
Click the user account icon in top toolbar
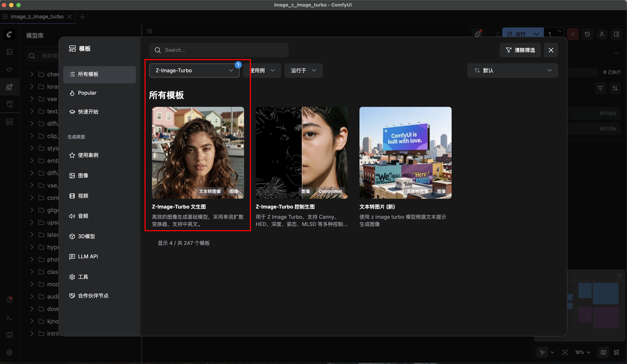[602, 34]
